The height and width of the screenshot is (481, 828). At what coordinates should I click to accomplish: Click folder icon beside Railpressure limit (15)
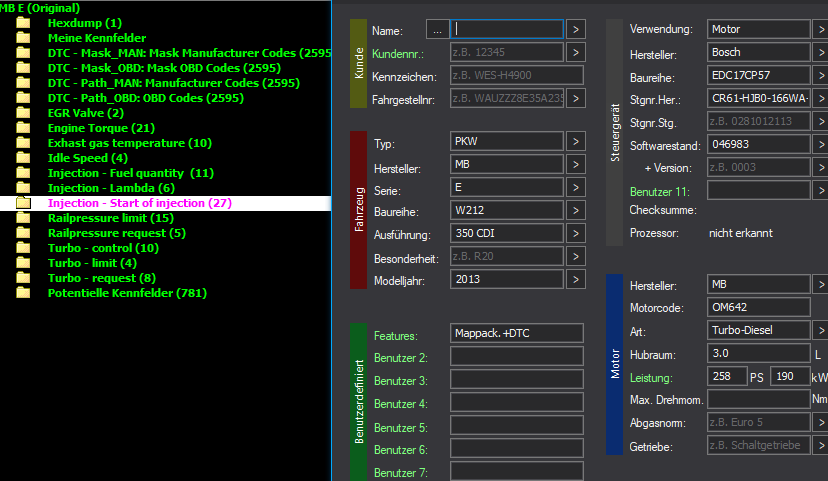pyautogui.click(x=23, y=218)
